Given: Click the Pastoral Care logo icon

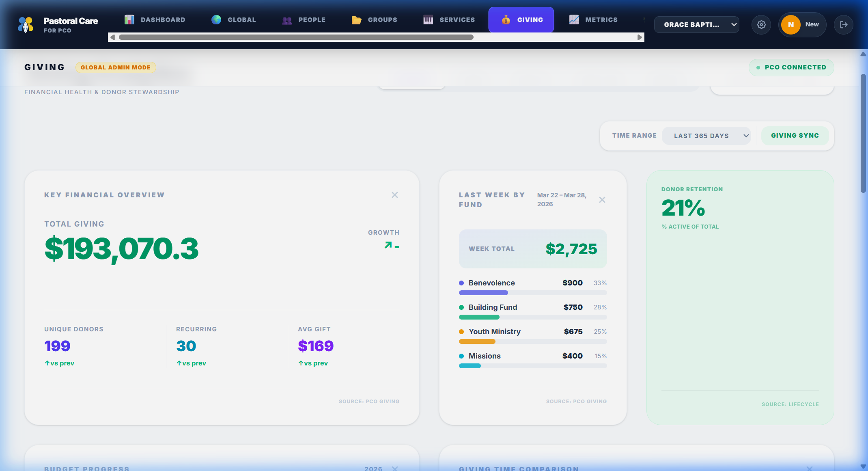Looking at the screenshot, I should pos(26,25).
